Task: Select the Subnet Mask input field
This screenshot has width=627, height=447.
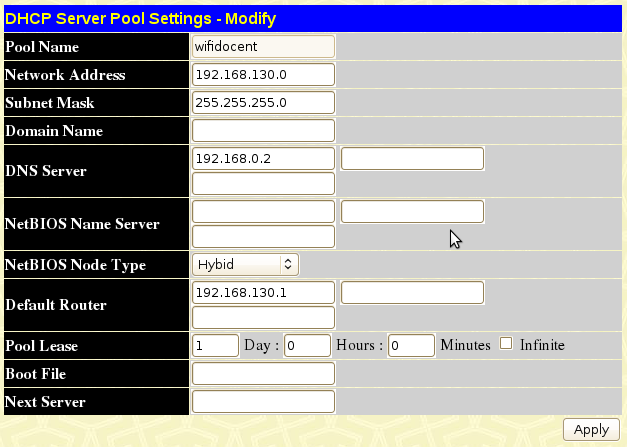Action: click(263, 103)
